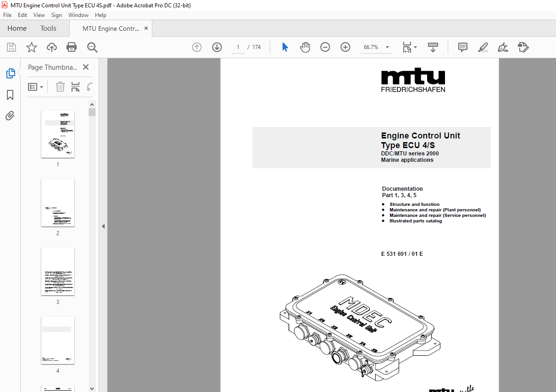Open the Window menu
Screen dimensions: 556x392
point(78,15)
